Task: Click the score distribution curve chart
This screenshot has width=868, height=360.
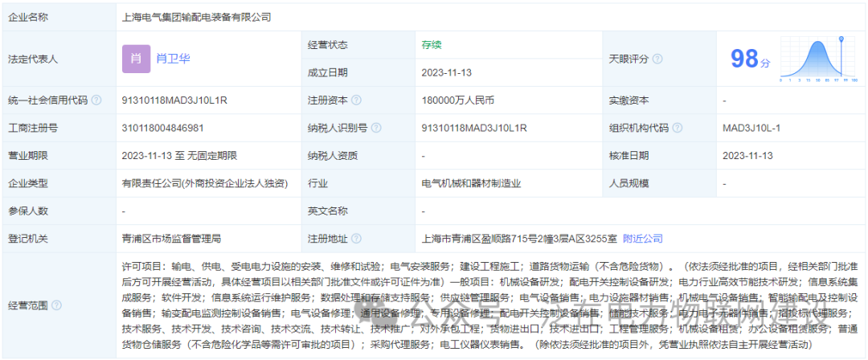Action: pyautogui.click(x=819, y=59)
